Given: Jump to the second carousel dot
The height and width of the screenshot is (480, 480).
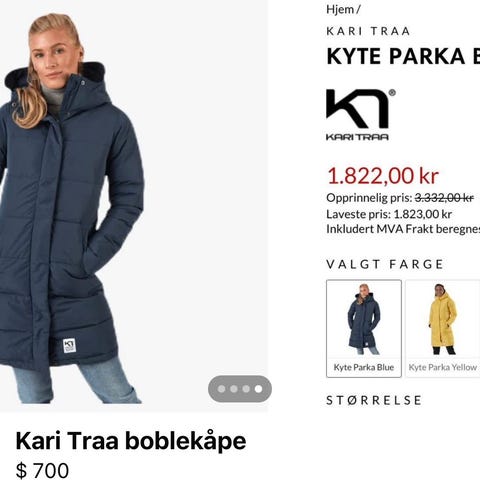Looking at the screenshot, I should 234,389.
